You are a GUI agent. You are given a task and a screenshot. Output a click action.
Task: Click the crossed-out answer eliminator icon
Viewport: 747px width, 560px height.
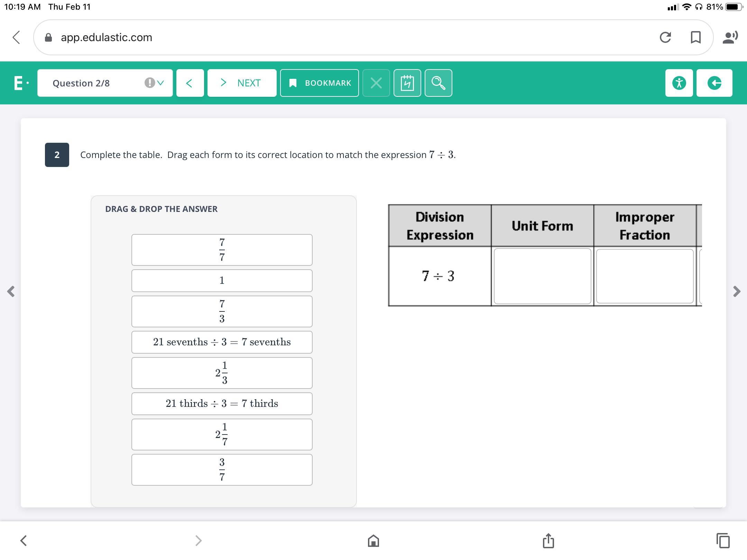[x=376, y=83]
